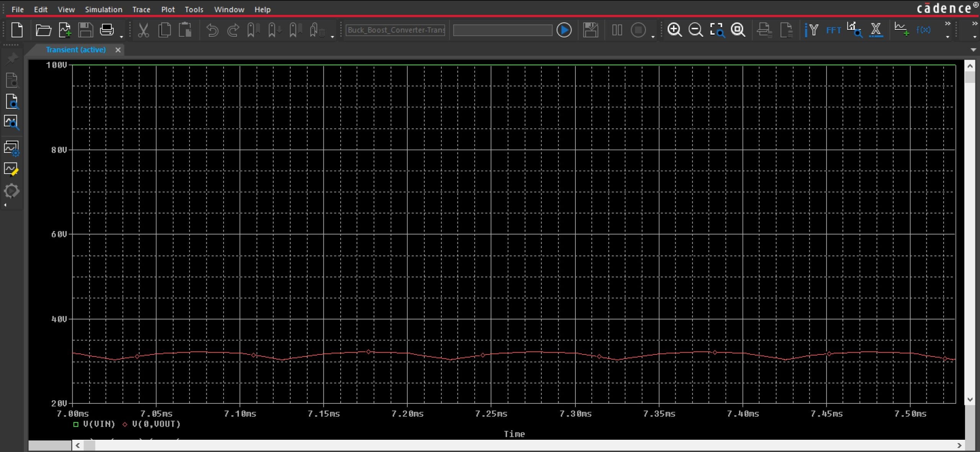The width and height of the screenshot is (980, 452).
Task: Print the transient plot
Action: coord(106,30)
